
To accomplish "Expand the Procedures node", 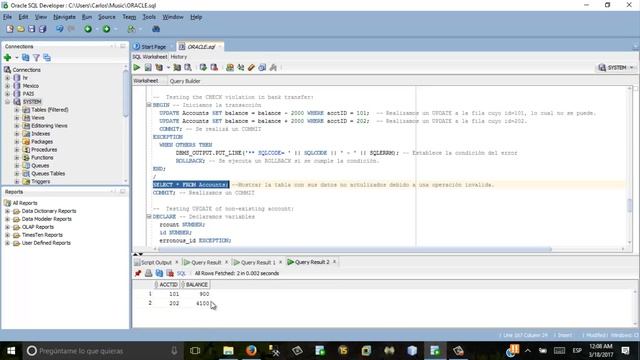I will 17,150.
